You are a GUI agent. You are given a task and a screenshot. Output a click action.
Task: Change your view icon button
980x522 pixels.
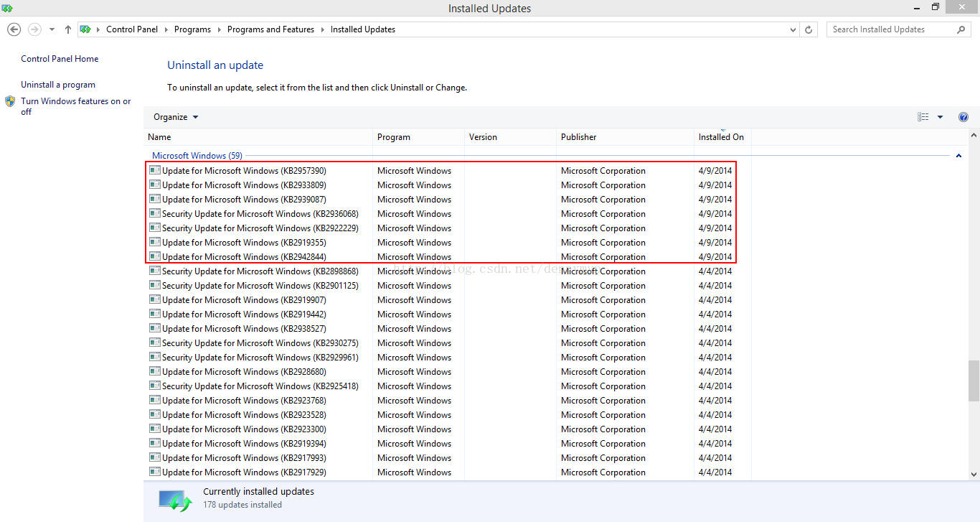click(923, 117)
